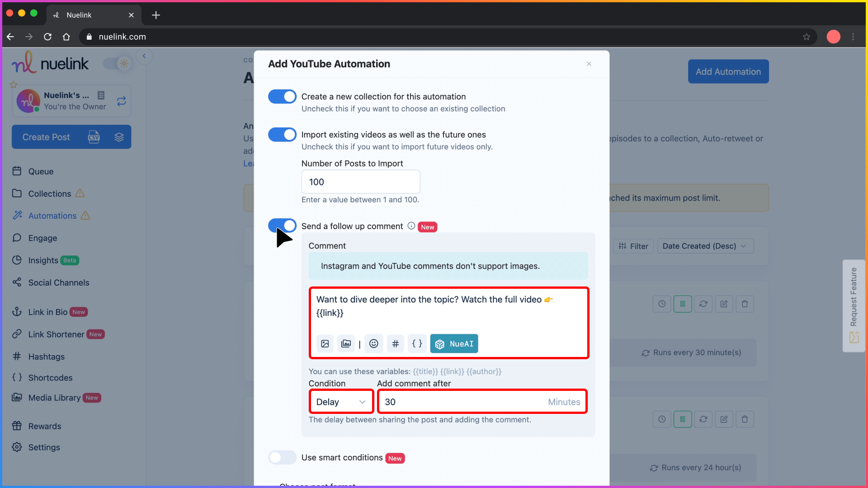Click the workspace star favorite icon
868x488 pixels.
pyautogui.click(x=14, y=84)
